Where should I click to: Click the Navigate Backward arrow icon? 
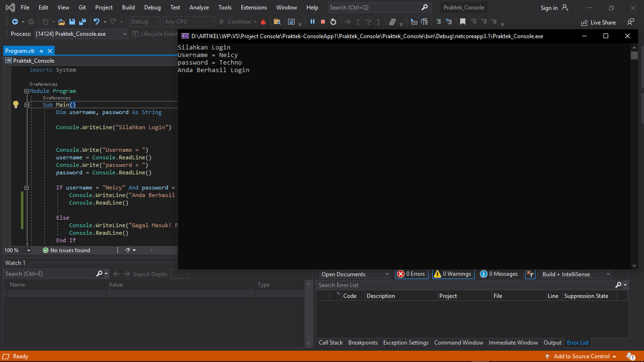[15, 22]
